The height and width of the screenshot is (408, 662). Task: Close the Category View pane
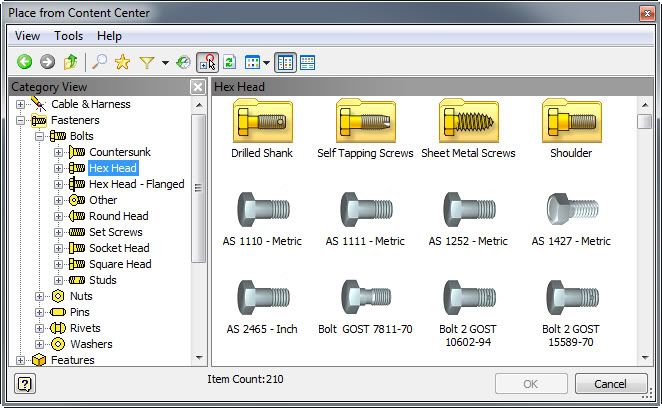pyautogui.click(x=198, y=87)
